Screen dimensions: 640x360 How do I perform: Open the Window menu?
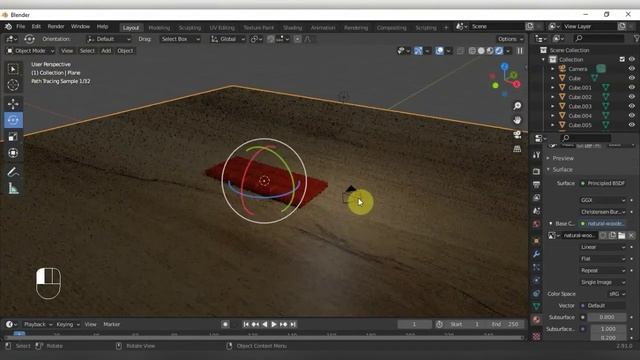[x=80, y=27]
